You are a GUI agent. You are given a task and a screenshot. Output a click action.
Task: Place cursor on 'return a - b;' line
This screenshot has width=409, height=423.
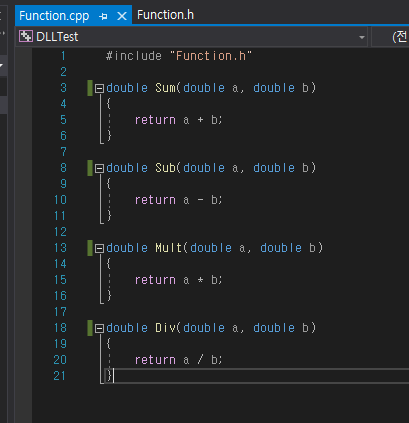coord(178,200)
